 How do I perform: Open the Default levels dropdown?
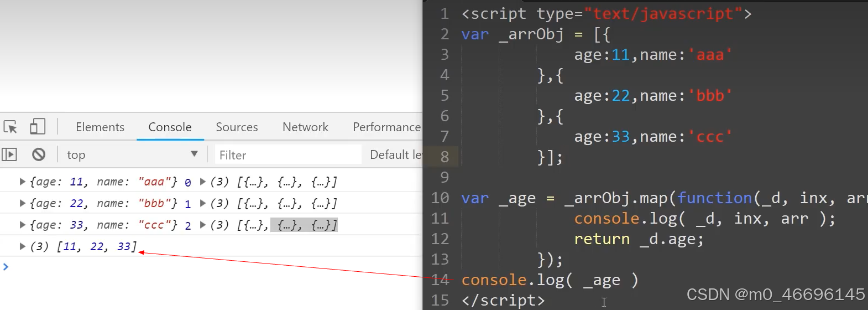pyautogui.click(x=396, y=154)
